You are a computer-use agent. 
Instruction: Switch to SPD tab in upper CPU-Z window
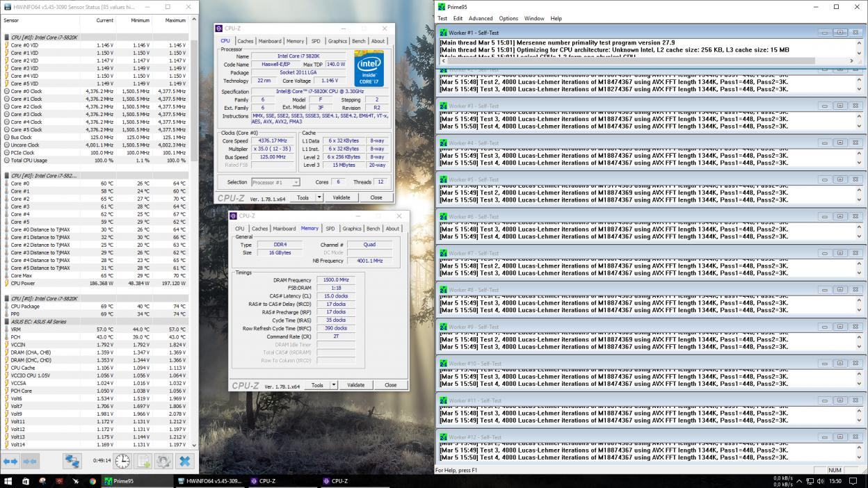(316, 41)
